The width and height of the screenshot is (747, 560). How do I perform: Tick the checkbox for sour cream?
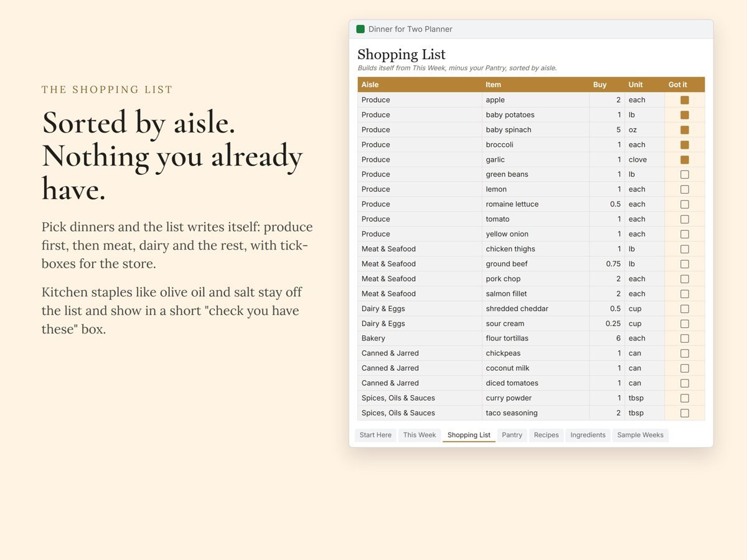coord(685,324)
